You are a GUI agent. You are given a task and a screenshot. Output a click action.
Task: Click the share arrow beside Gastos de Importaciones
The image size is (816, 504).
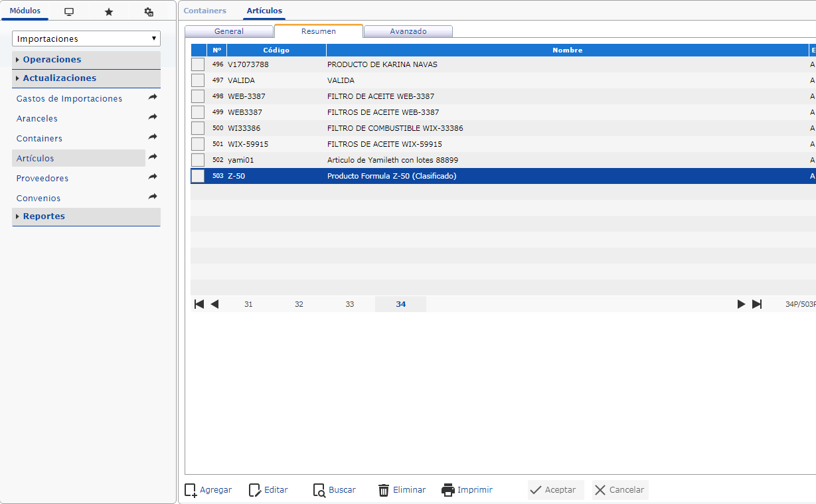(x=153, y=98)
